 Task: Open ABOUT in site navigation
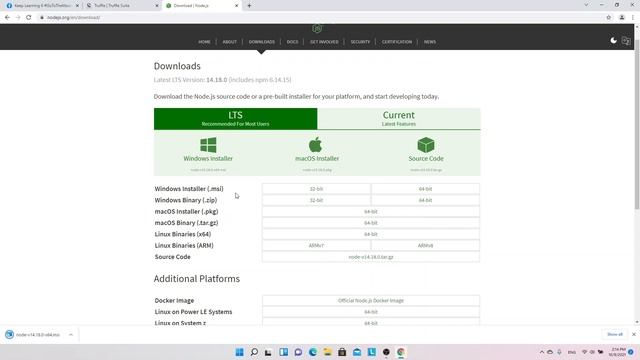[x=229, y=42]
